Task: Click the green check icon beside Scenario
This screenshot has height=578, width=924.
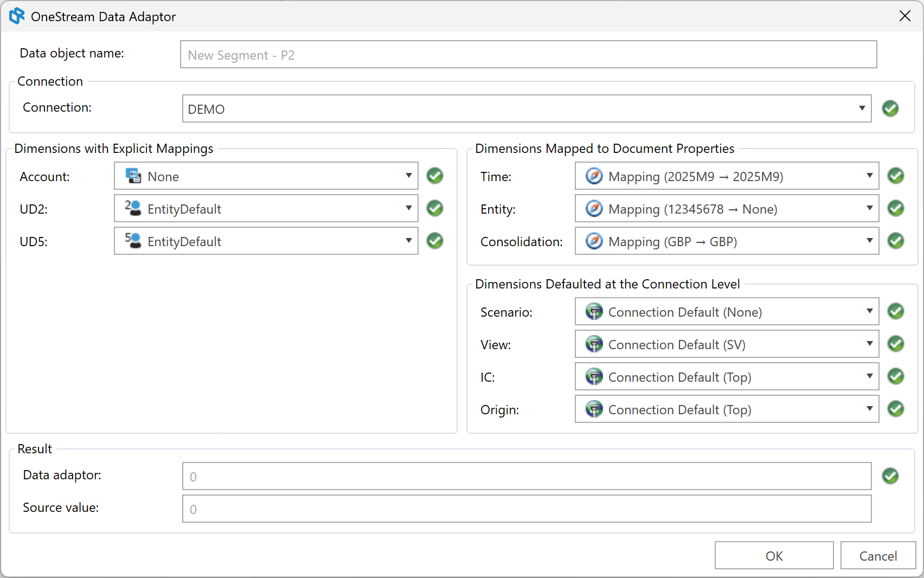Action: (x=896, y=311)
